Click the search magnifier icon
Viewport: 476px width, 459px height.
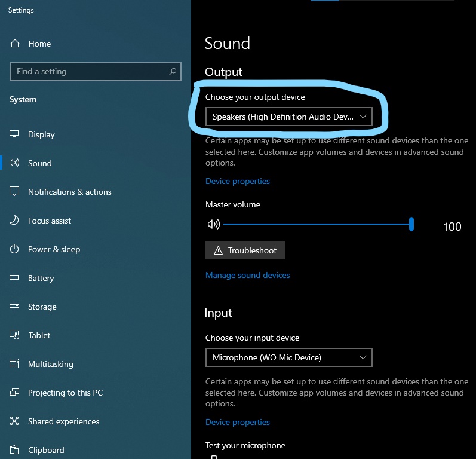pyautogui.click(x=173, y=72)
